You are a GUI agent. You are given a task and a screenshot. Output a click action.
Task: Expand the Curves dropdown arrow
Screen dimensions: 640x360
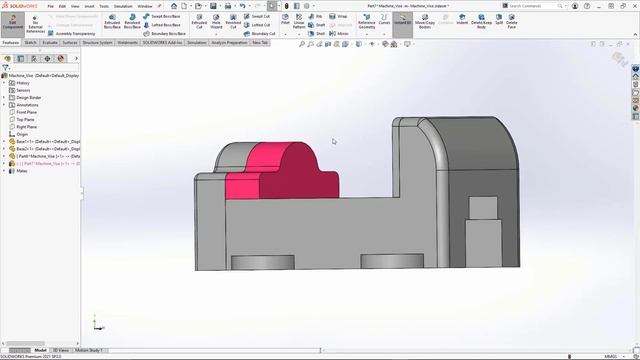point(384,34)
